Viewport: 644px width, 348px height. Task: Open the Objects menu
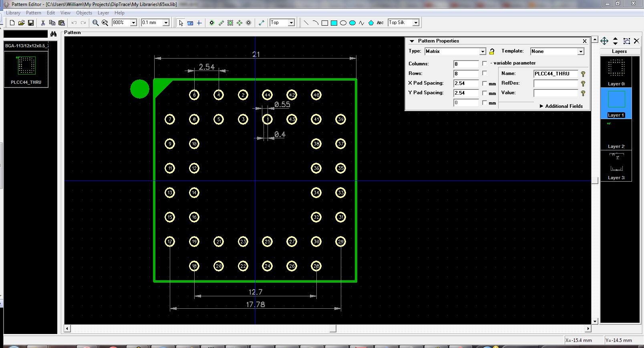(84, 13)
